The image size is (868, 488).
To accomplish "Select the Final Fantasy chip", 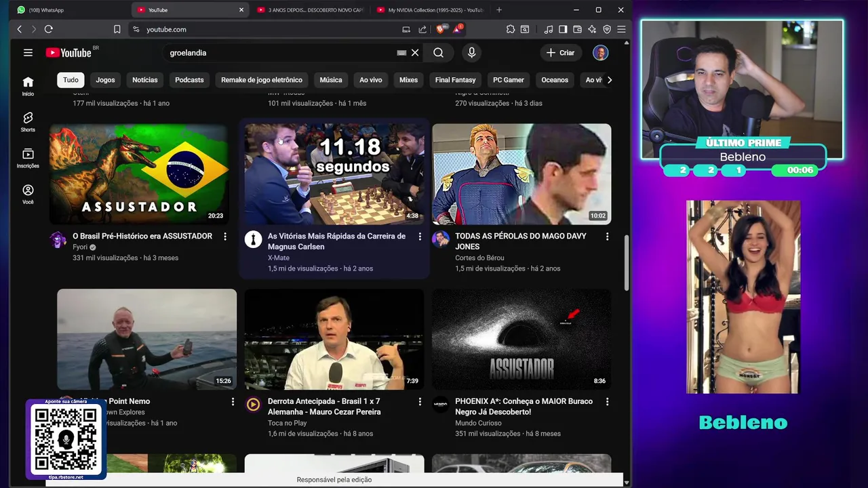I will [456, 80].
